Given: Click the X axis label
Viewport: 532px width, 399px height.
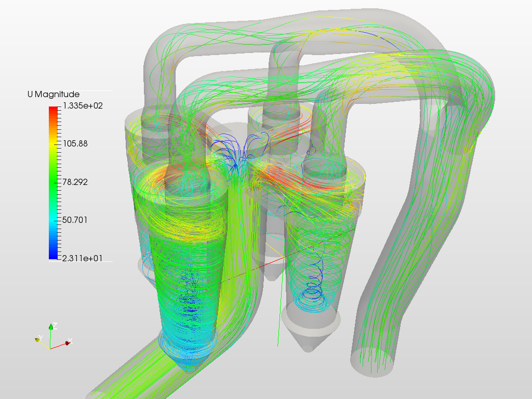Looking at the screenshot, I should tap(70, 341).
